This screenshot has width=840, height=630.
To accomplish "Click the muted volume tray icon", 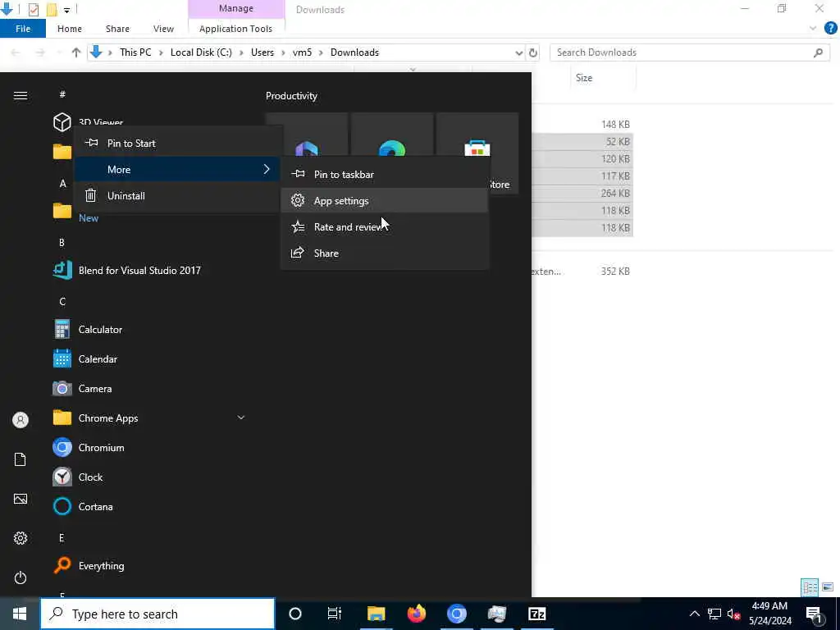I will 733,614.
